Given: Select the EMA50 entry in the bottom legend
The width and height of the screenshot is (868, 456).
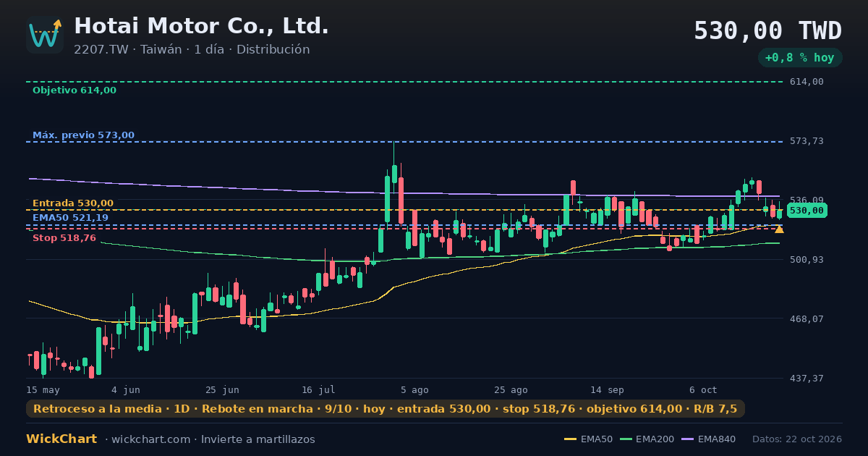Looking at the screenshot, I should coord(589,439).
